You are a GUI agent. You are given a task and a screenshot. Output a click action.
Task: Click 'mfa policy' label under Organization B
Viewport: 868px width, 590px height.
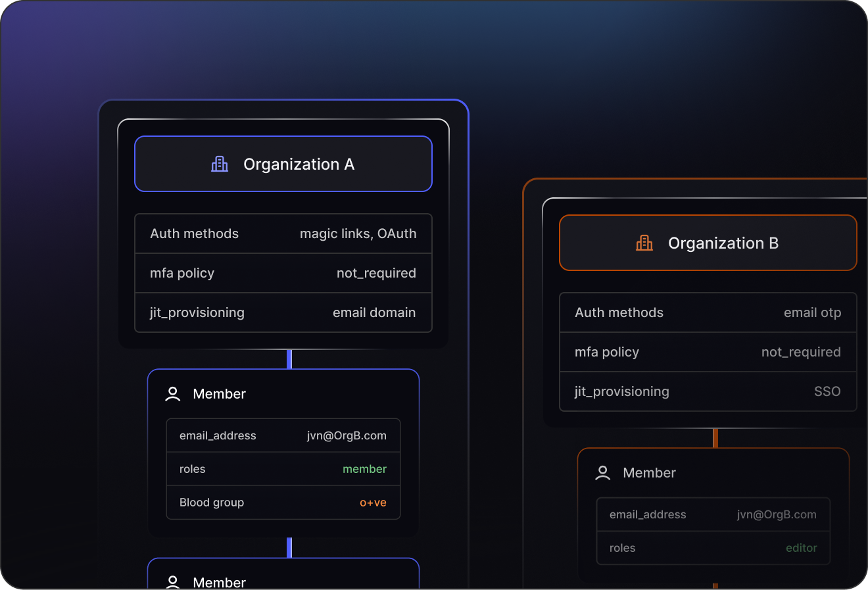tap(607, 352)
